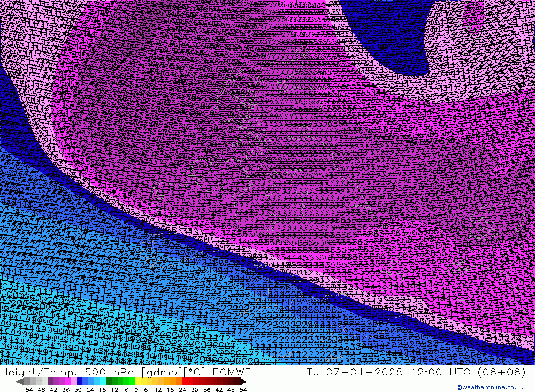Pick the dark blue legend swatch at -30
This screenshot has width=535, height=392.
79,381
